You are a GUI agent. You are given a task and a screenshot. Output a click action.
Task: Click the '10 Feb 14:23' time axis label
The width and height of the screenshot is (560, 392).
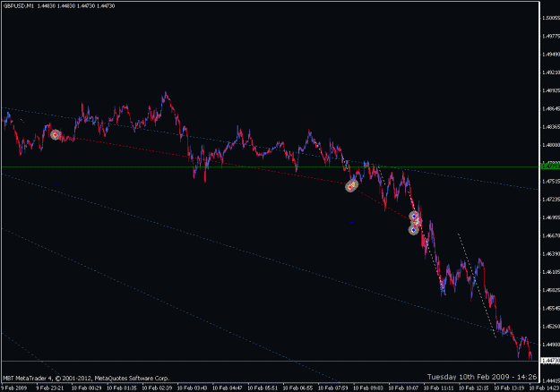click(x=544, y=388)
